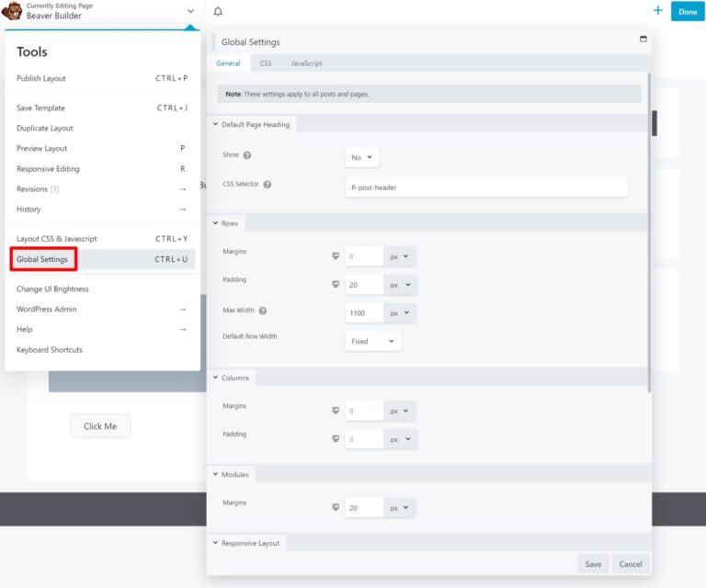Image resolution: width=706 pixels, height=588 pixels.
Task: Select Publish Layout in Tools menu
Action: pyautogui.click(x=102, y=78)
